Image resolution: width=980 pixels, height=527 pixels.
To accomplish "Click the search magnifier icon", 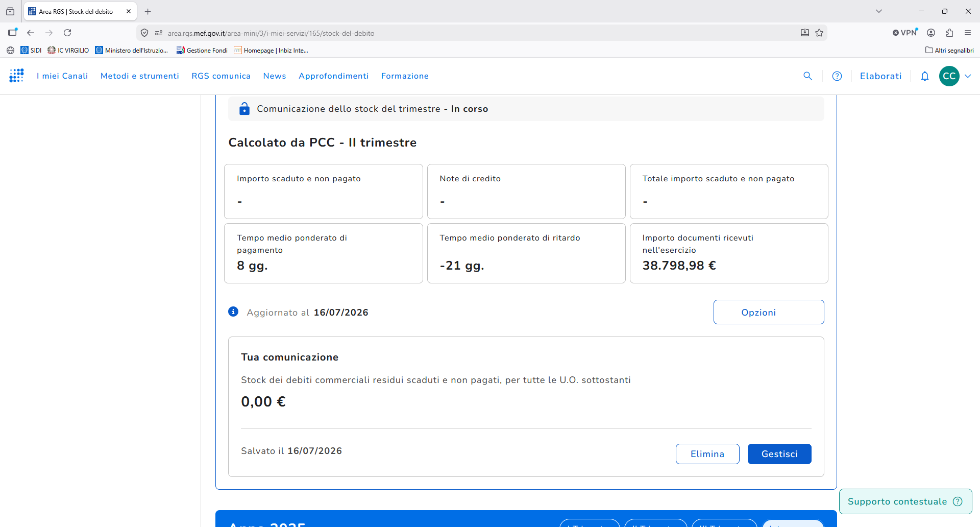I will pyautogui.click(x=807, y=76).
